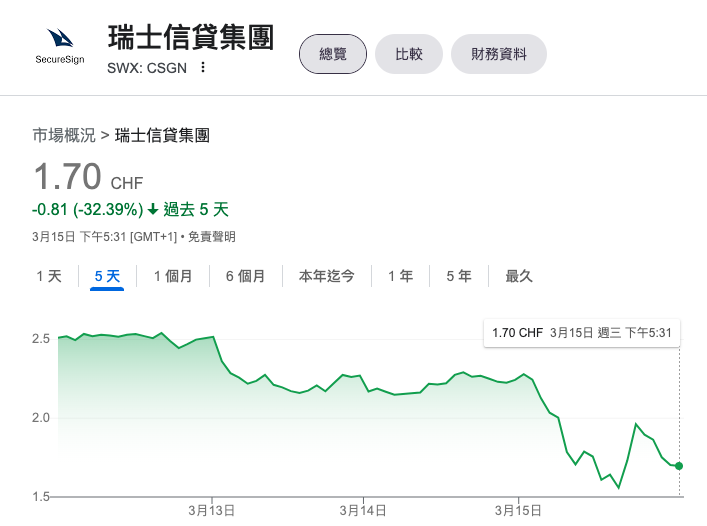Viewport: 707px width, 526px height.
Task: Click the chart tooltip reading 1.70 CHF
Action: [x=582, y=333]
